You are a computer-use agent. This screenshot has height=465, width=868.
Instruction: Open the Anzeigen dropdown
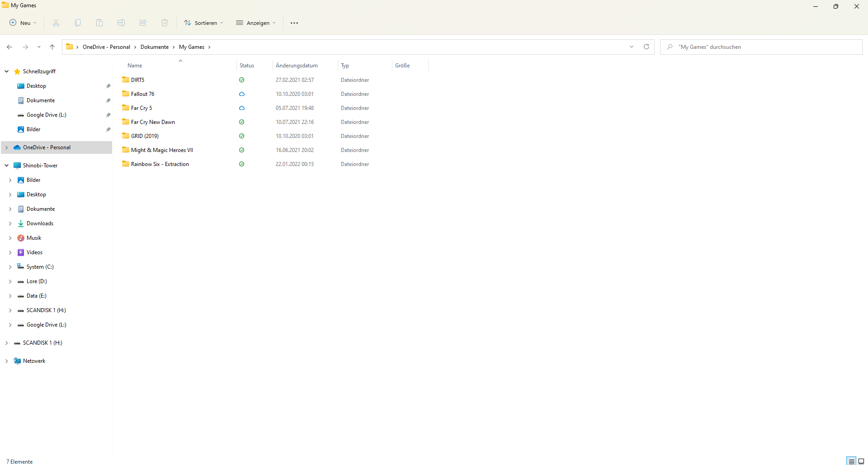coord(256,23)
